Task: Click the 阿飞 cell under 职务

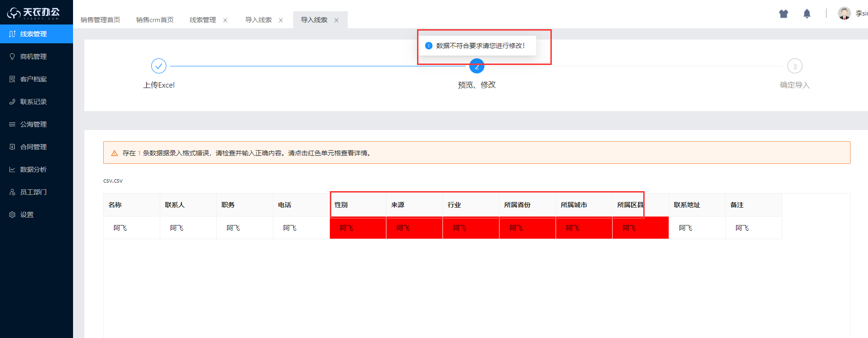Action: pyautogui.click(x=245, y=228)
